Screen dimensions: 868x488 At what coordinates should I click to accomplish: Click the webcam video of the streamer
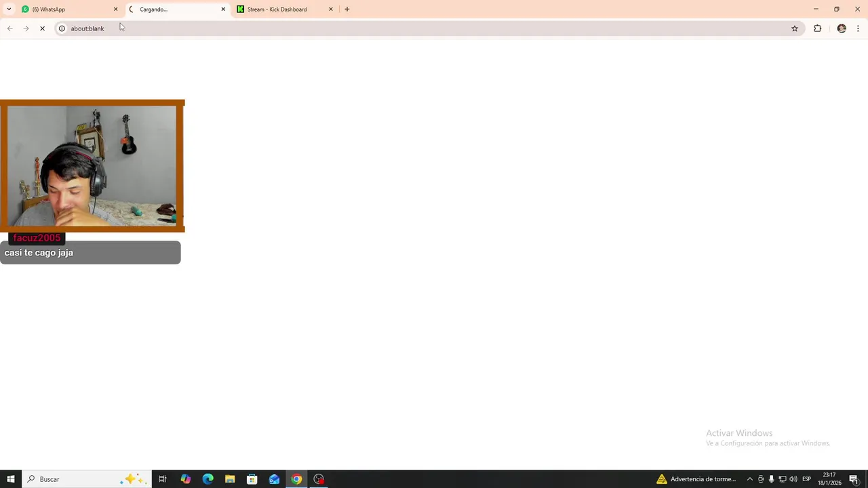[92, 166]
